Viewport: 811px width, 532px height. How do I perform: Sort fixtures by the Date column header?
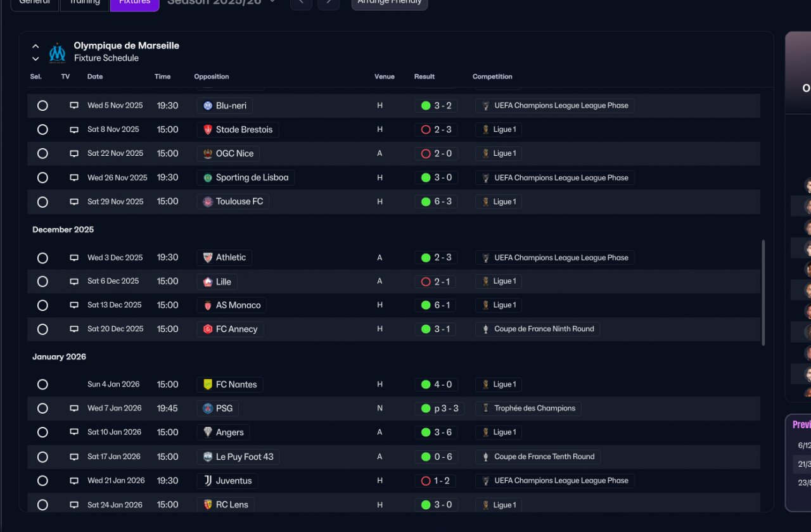pos(95,77)
